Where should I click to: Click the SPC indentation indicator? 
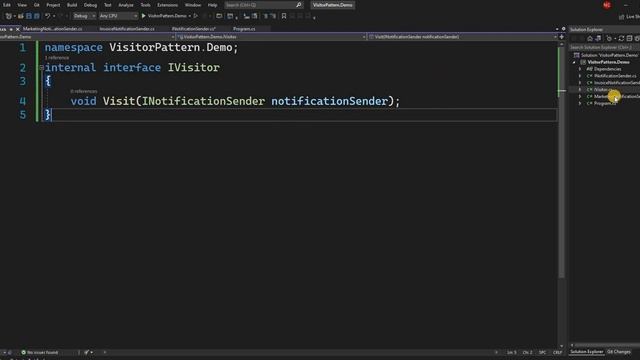coord(542,353)
